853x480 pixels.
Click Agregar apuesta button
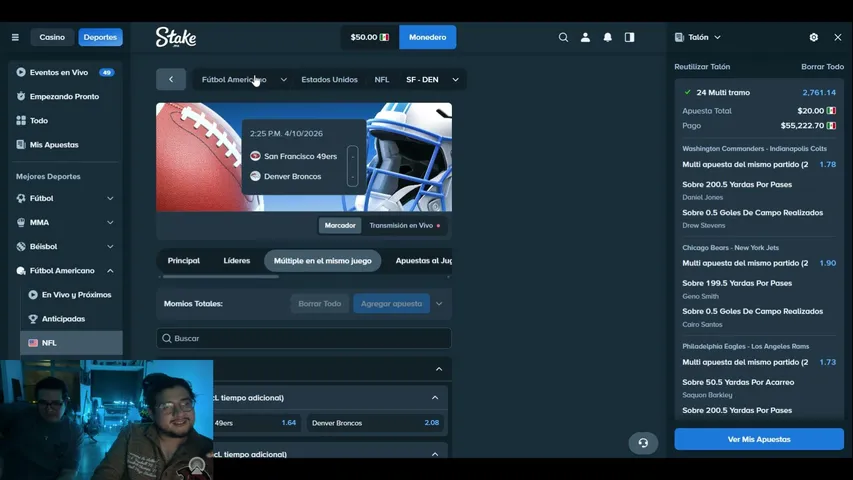click(392, 304)
